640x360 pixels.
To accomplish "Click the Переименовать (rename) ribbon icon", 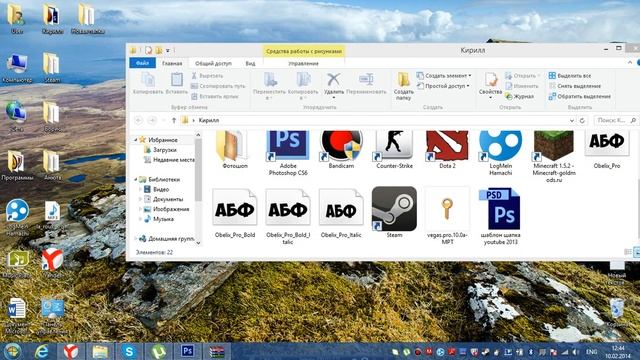I will pyautogui.click(x=366, y=79).
